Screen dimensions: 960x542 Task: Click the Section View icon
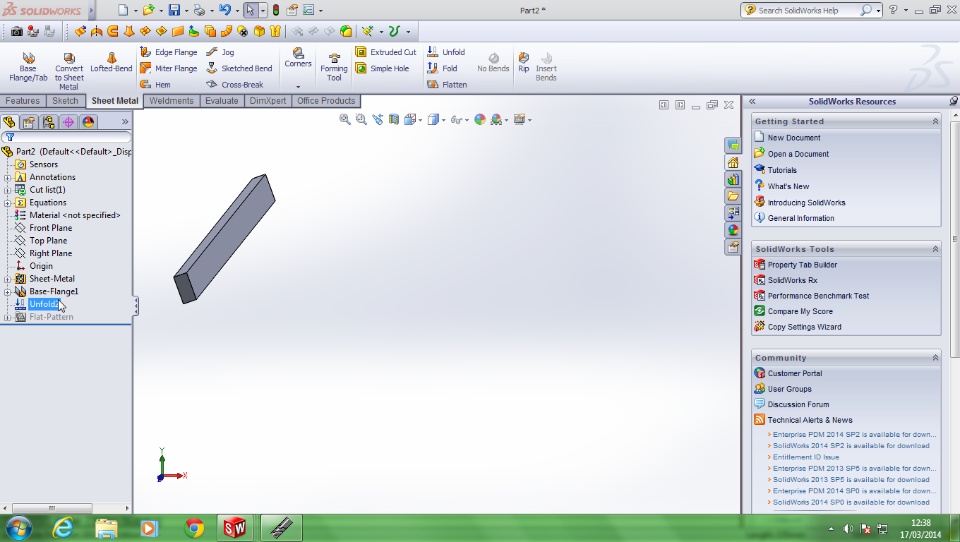coord(394,119)
